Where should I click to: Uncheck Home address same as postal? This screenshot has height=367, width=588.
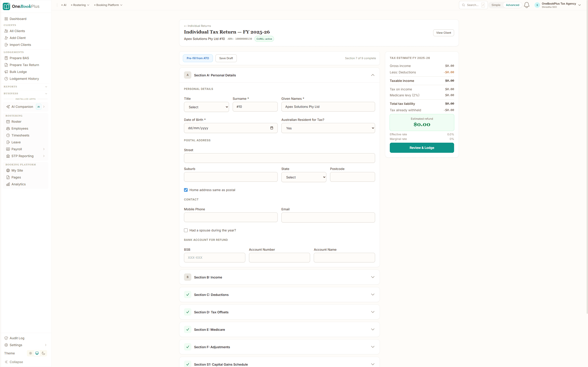click(x=186, y=190)
